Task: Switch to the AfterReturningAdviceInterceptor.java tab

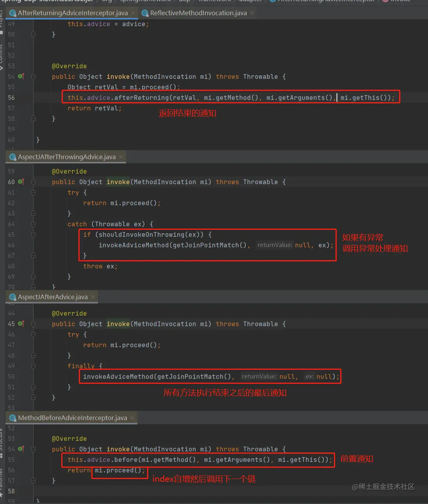Action: tap(73, 13)
